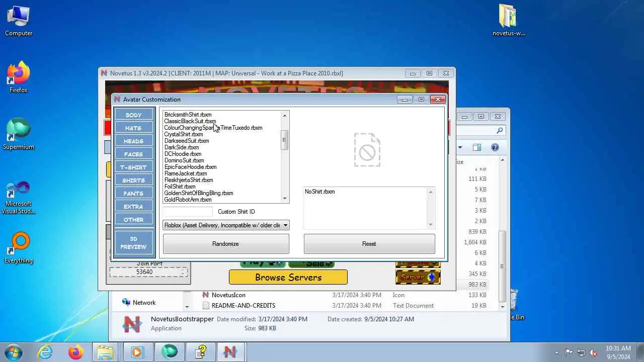Open the PANTS tab

point(133,193)
